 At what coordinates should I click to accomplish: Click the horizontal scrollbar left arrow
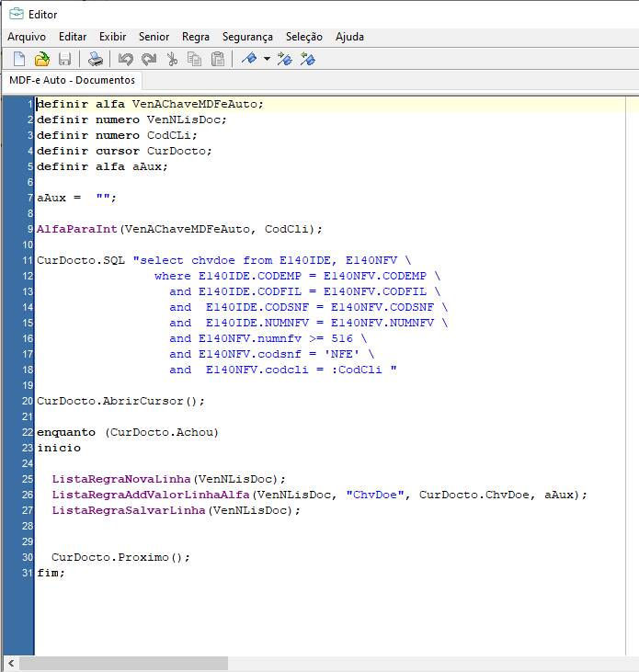[11, 664]
